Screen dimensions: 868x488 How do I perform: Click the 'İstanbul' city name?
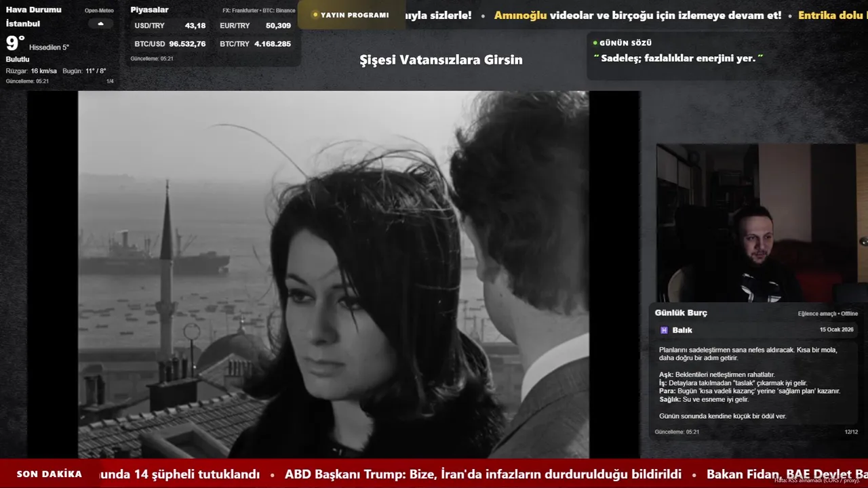pyautogui.click(x=23, y=24)
